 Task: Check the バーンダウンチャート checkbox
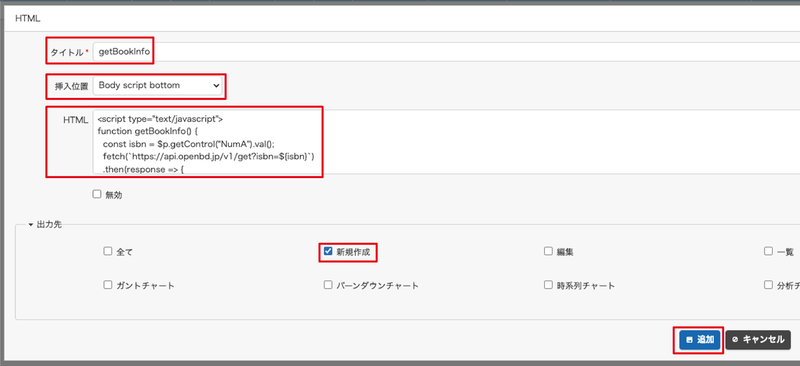(x=328, y=285)
